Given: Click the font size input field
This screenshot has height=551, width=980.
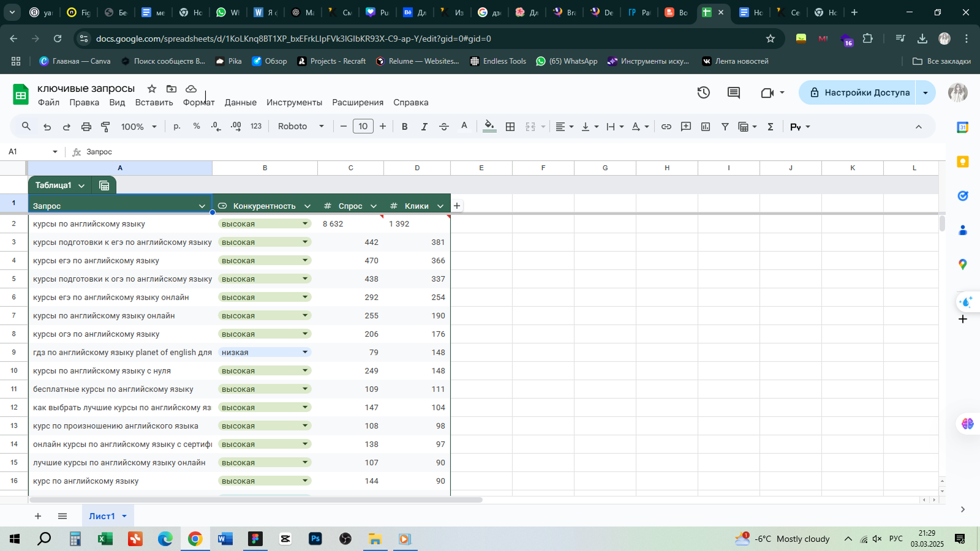Looking at the screenshot, I should point(363,127).
